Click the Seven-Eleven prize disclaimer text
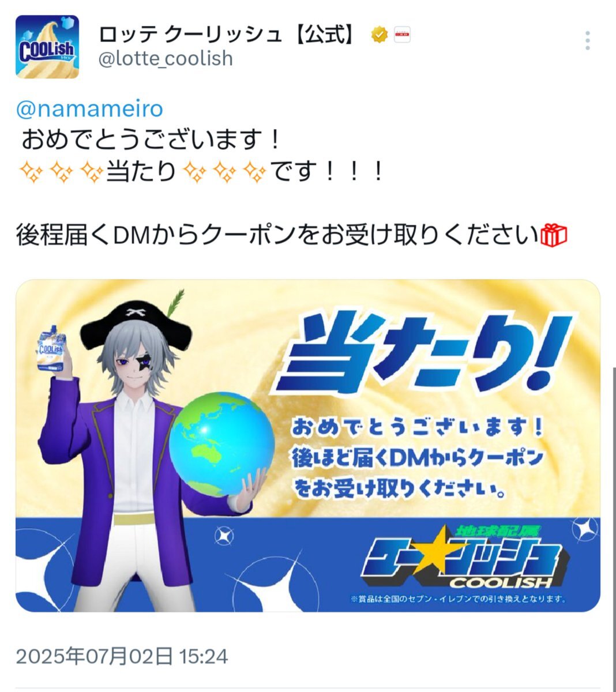The width and height of the screenshot is (616, 692). coord(458,599)
